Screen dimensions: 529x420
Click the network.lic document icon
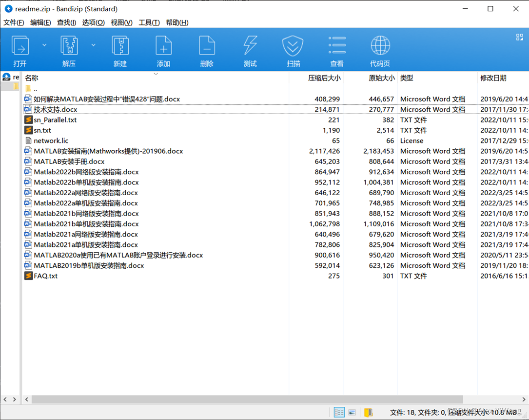(28, 140)
